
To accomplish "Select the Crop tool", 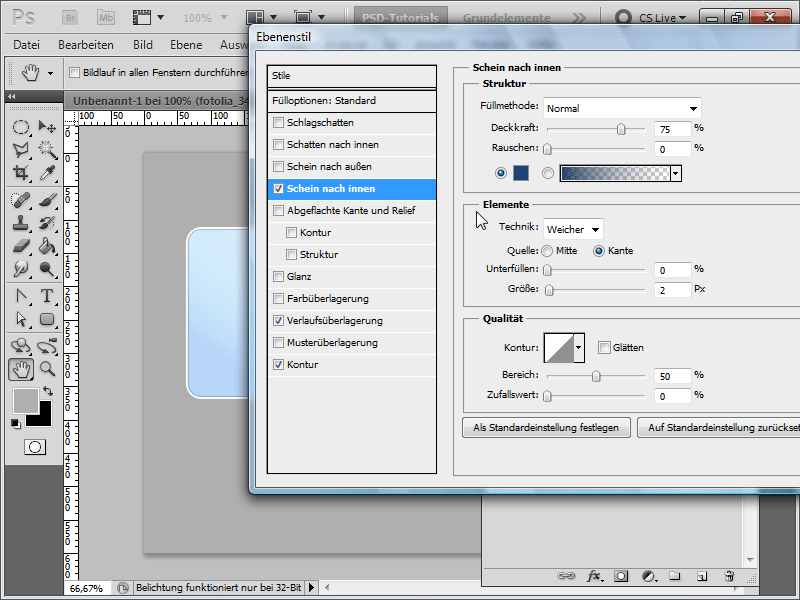I will pyautogui.click(x=20, y=172).
